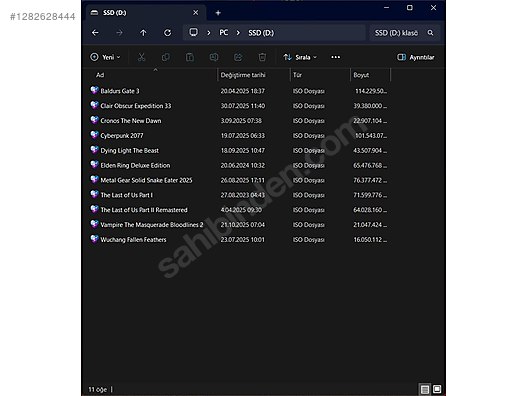528x396 pixels.
Task: Open the Yeni dropdown
Action: coord(105,57)
